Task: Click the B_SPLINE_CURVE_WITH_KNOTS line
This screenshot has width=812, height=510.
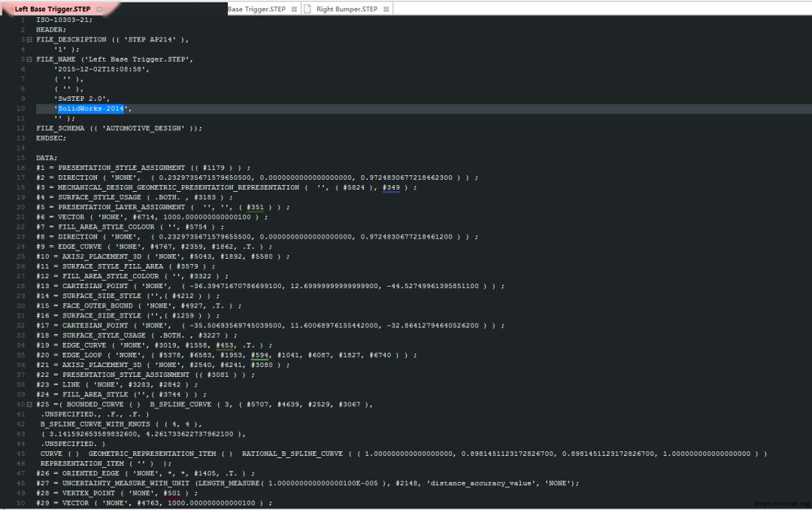Action: pyautogui.click(x=121, y=424)
